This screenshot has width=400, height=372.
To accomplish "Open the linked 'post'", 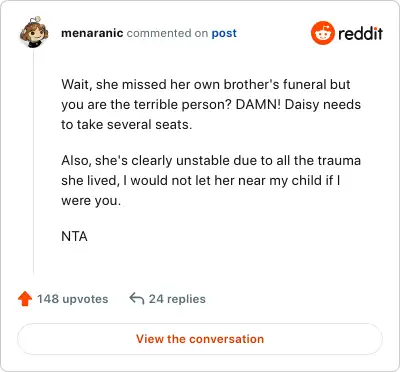I will (x=224, y=33).
